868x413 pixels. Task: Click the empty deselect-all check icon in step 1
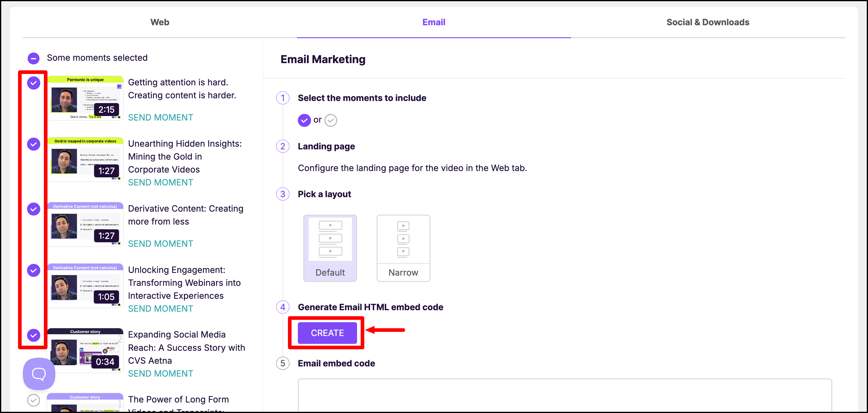(331, 120)
